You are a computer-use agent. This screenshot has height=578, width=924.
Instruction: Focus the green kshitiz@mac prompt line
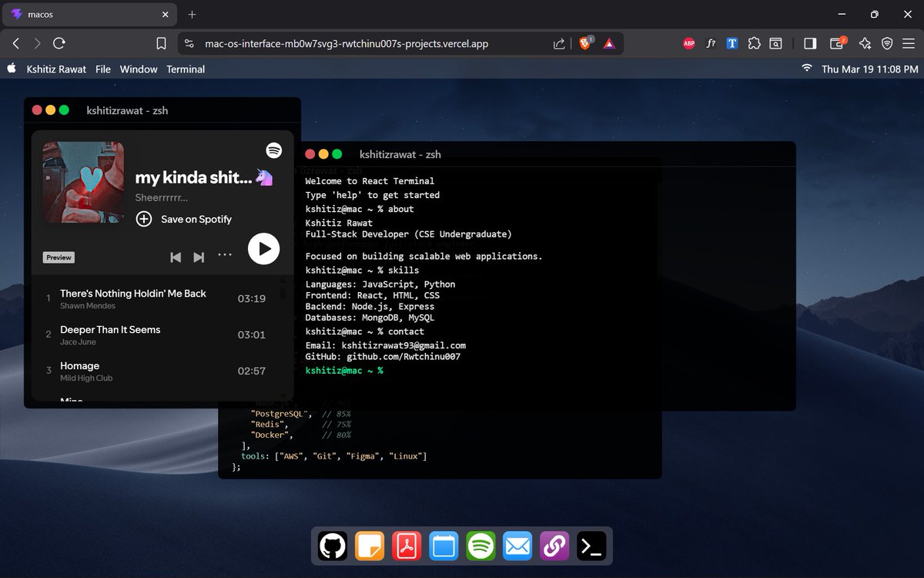344,371
